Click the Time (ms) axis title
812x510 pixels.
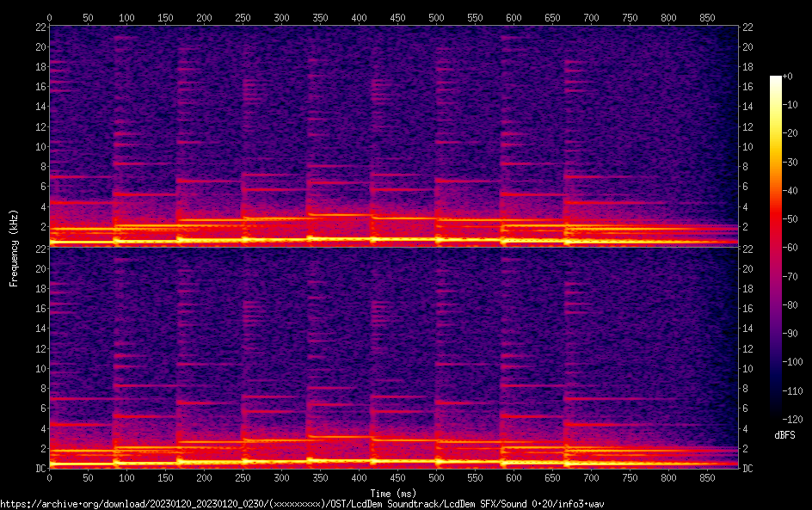[x=394, y=494]
